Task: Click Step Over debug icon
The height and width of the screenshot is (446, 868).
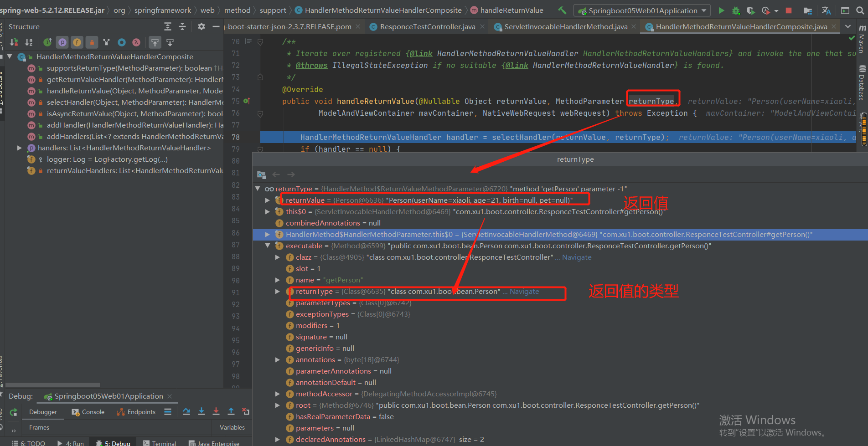Action: coord(186,411)
